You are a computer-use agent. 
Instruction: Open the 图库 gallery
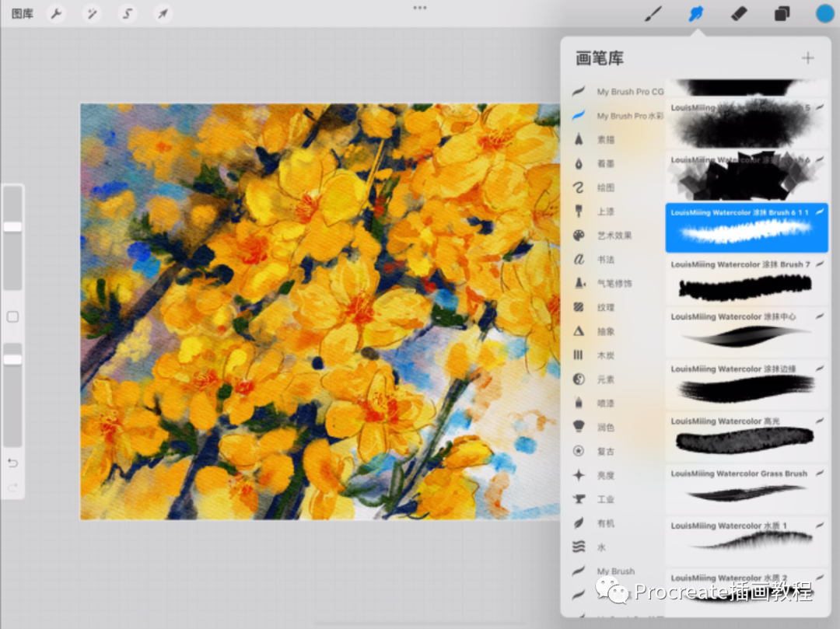23,13
